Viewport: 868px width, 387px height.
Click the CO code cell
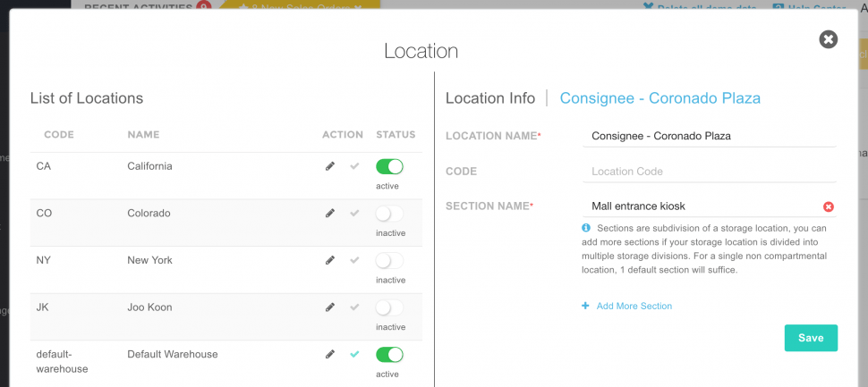pyautogui.click(x=44, y=213)
